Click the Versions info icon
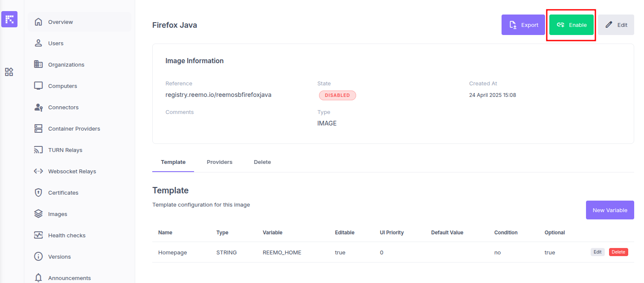Screen dimensions: 644x283 click(x=38, y=257)
